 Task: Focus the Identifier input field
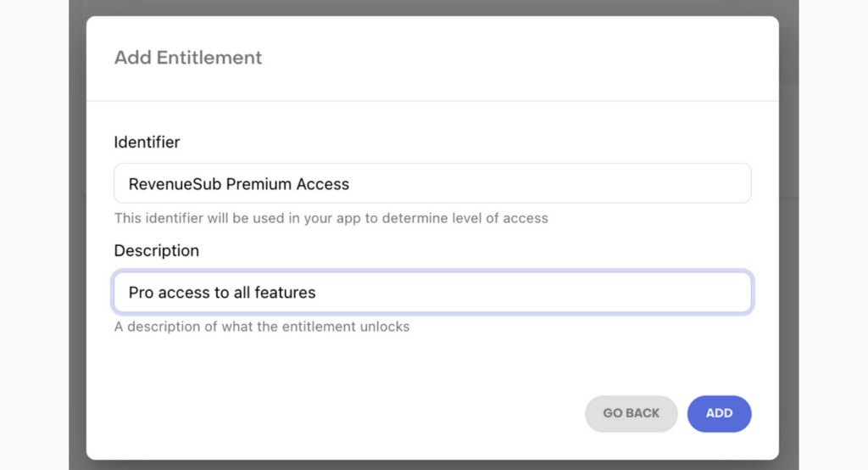[x=432, y=183]
